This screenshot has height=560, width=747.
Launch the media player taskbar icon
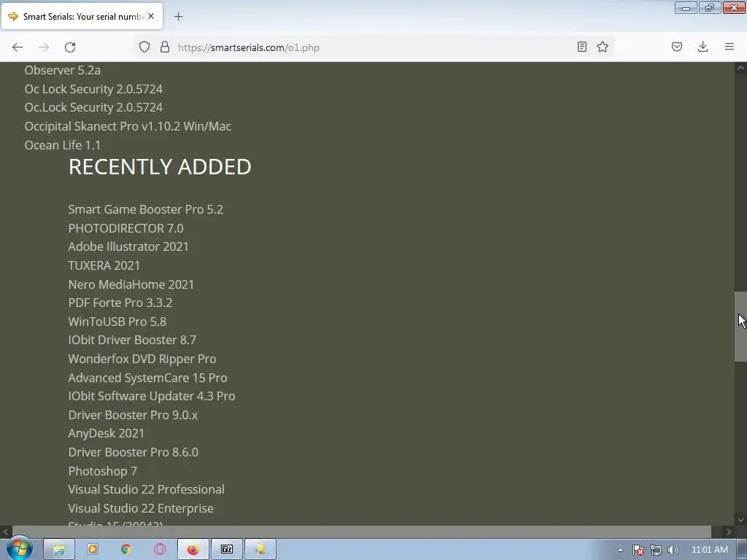(93, 550)
